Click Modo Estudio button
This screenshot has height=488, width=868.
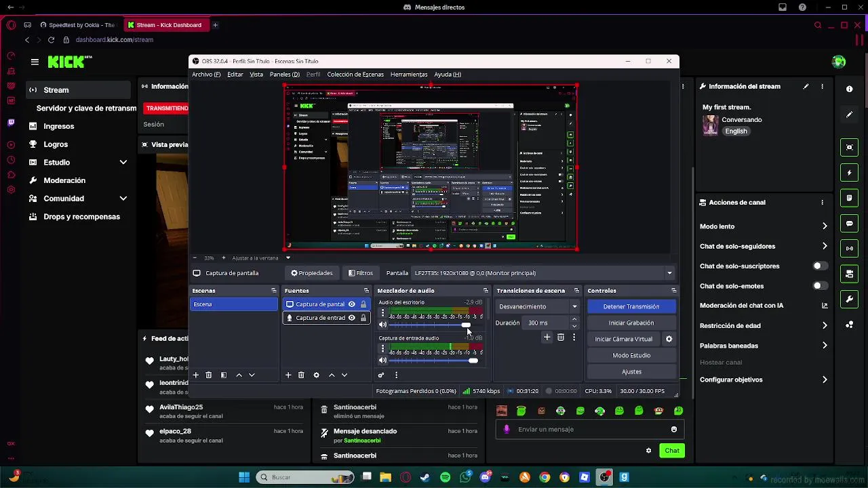(x=631, y=356)
